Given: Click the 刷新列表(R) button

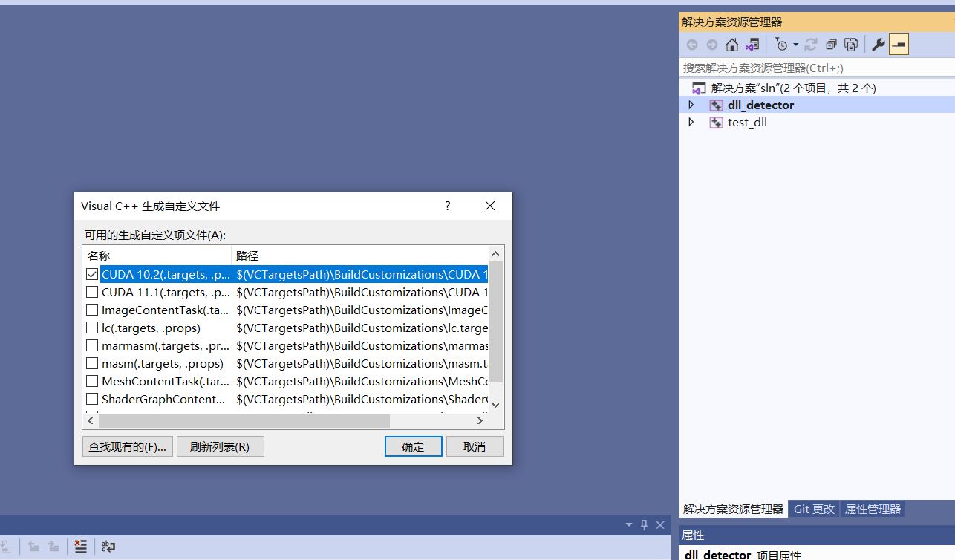Looking at the screenshot, I should tap(220, 446).
